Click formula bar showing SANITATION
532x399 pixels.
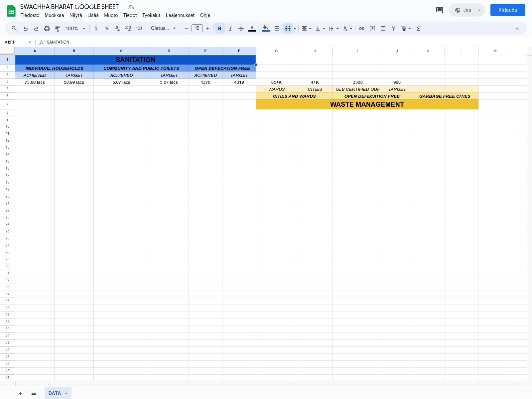coord(286,42)
